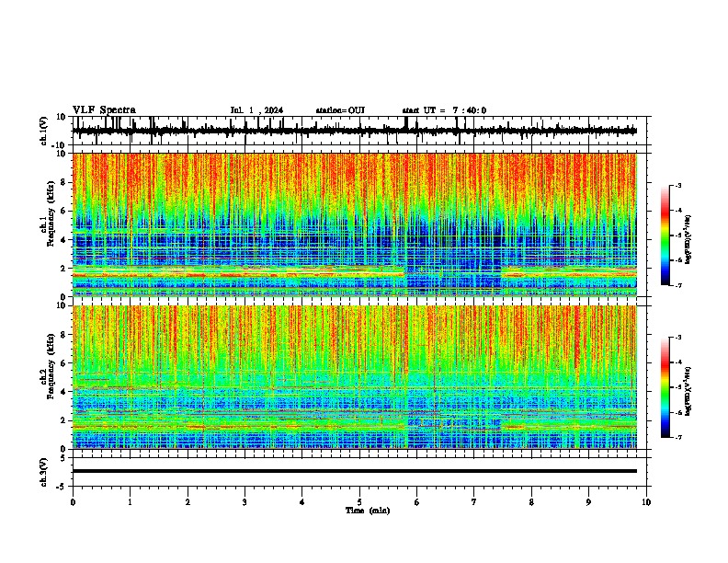Click time axis tick label "10" at right end
Screen dimensions: 728x563
point(646,502)
